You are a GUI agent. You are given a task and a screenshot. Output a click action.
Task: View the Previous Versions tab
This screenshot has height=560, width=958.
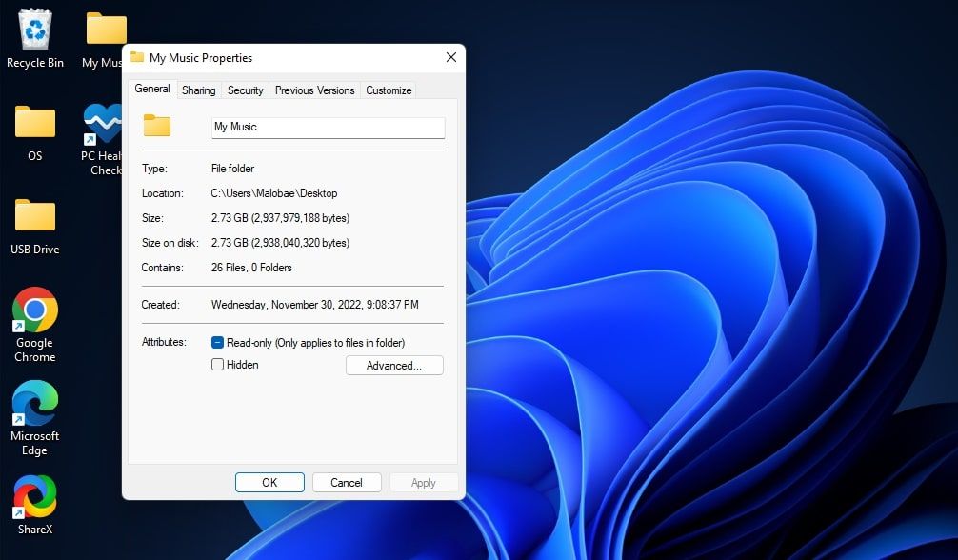314,90
